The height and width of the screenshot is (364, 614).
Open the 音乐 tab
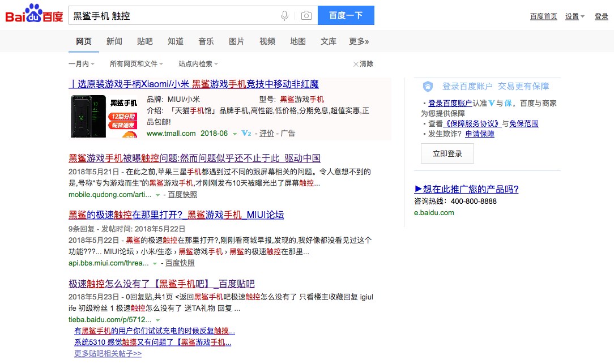pyautogui.click(x=206, y=41)
